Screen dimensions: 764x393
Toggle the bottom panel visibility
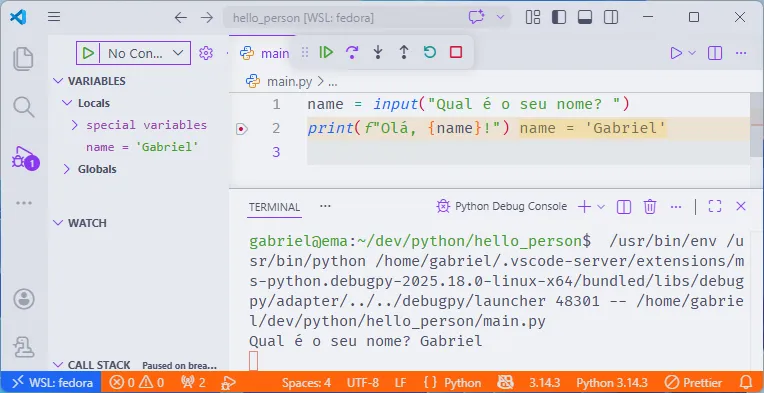point(585,18)
